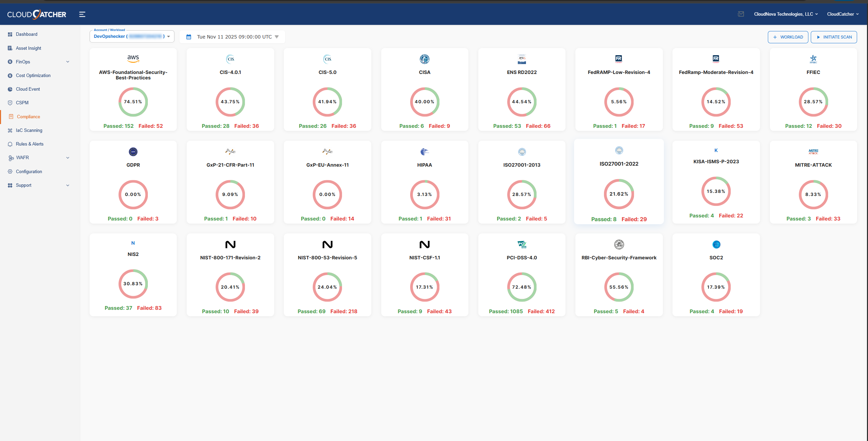This screenshot has width=868, height=441.
Task: Click the AWS logo on Foundational Security card
Action: click(133, 59)
